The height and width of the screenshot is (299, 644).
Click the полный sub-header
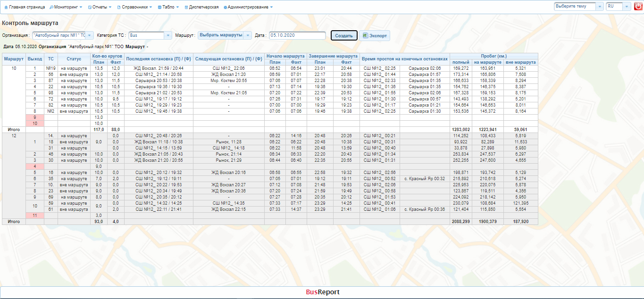[x=461, y=62]
